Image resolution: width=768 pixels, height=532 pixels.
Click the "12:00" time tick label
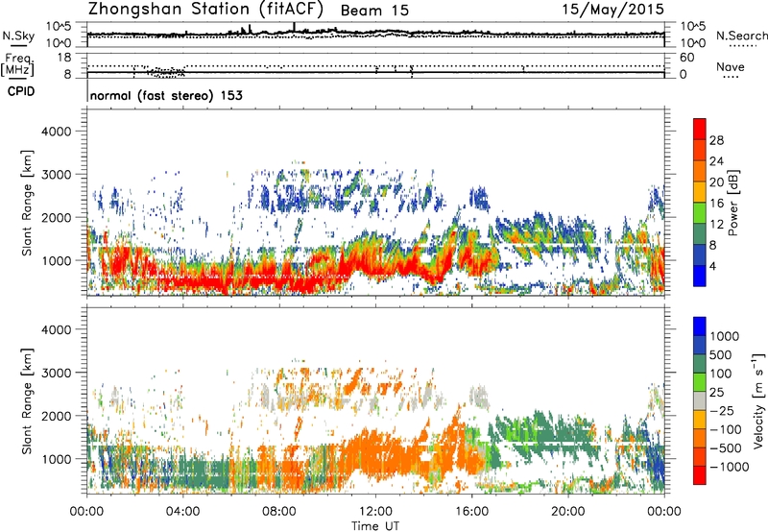375,512
